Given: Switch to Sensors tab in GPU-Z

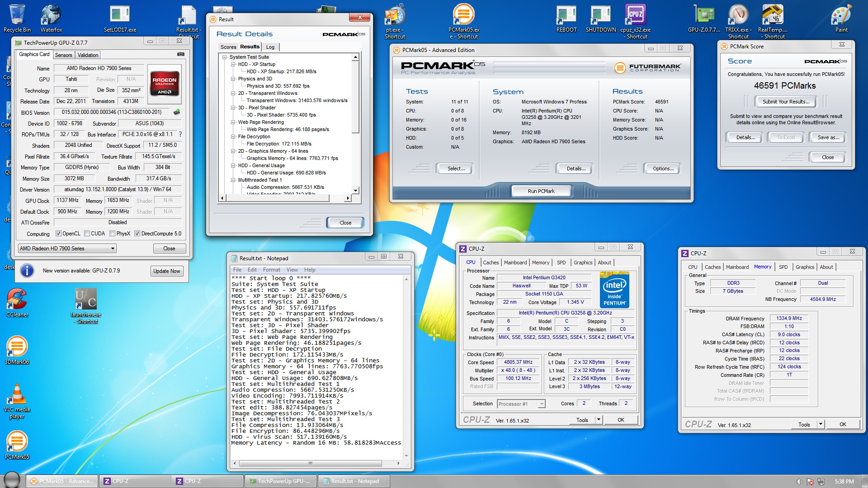Looking at the screenshot, I should [64, 55].
